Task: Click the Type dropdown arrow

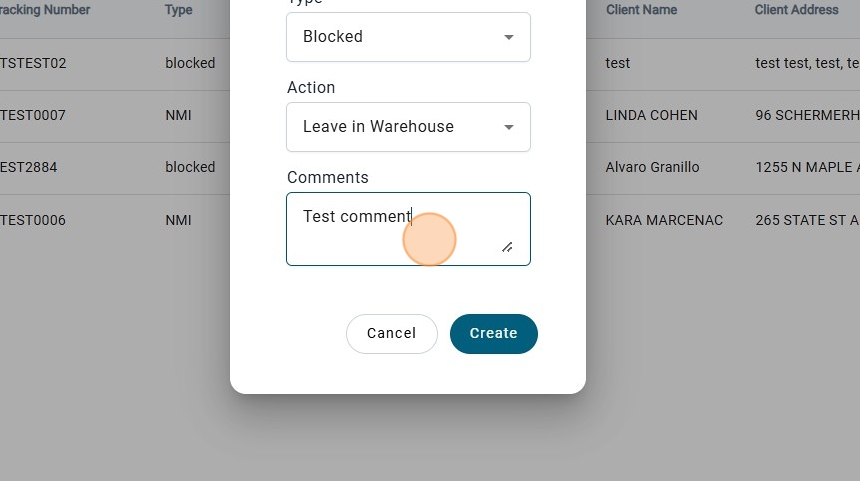Action: tap(509, 37)
